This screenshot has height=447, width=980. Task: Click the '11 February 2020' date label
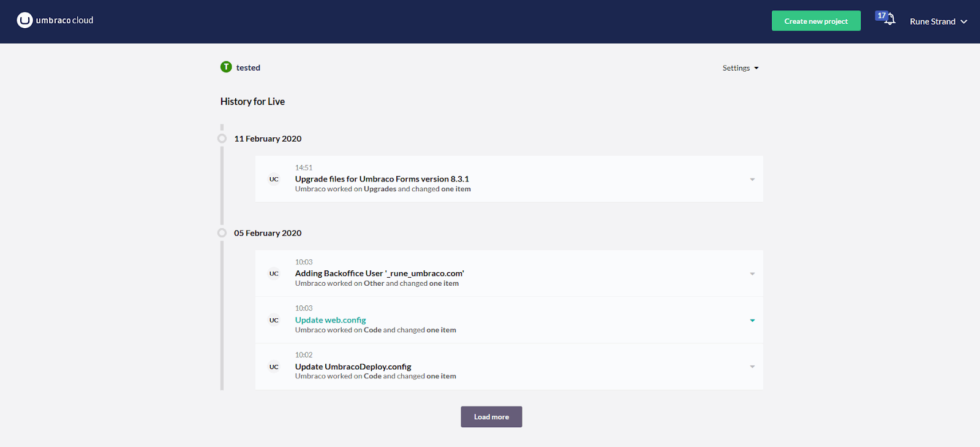(268, 139)
